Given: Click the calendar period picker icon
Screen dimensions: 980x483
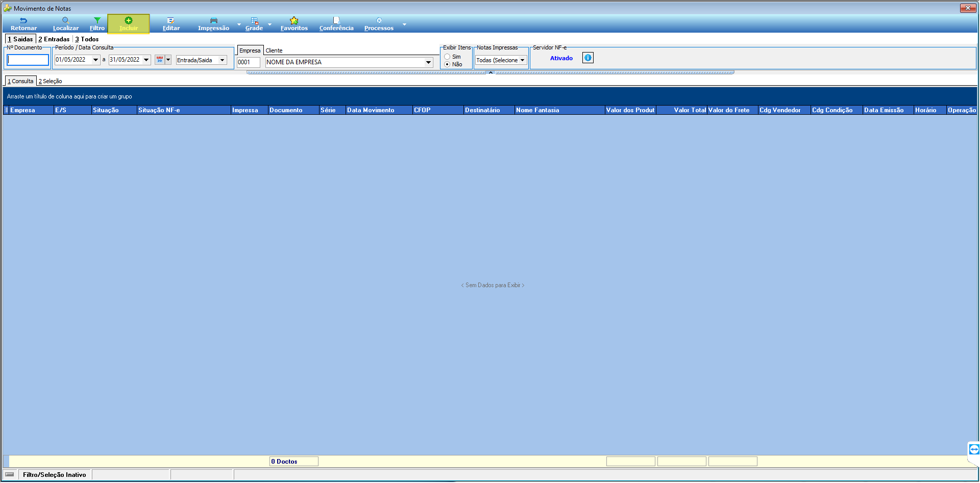Looking at the screenshot, I should [160, 60].
